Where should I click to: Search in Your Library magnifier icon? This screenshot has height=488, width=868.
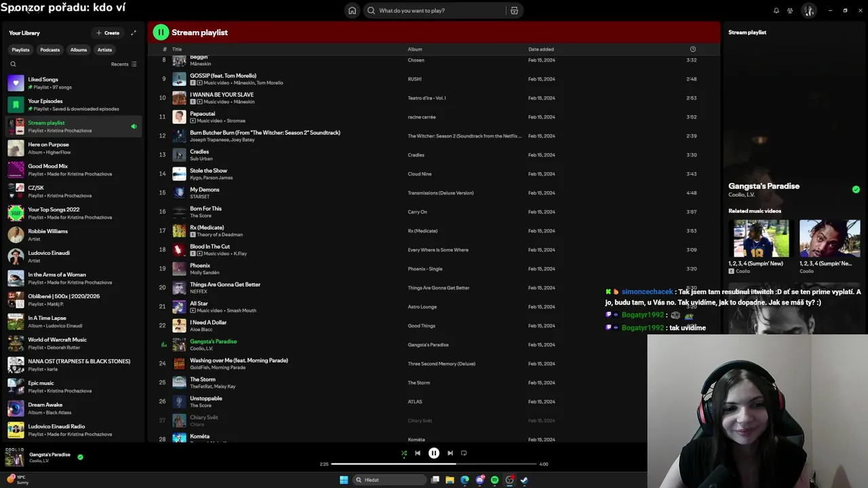[x=13, y=64]
